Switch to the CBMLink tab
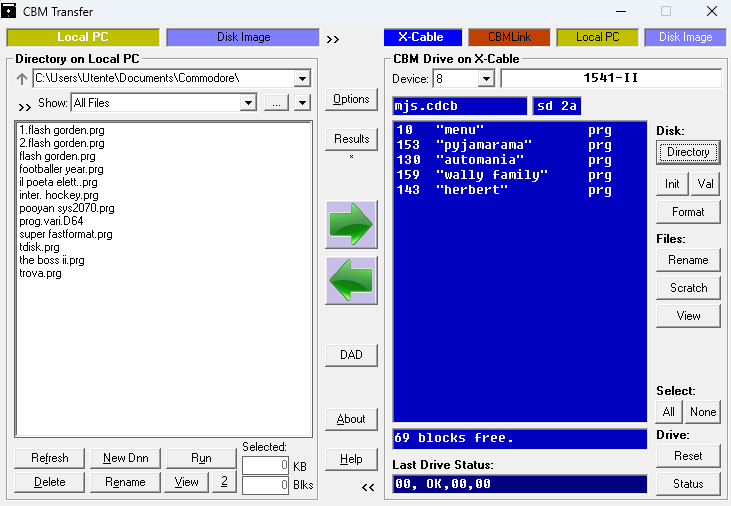Image resolution: width=731 pixels, height=506 pixels. pyautogui.click(x=509, y=37)
